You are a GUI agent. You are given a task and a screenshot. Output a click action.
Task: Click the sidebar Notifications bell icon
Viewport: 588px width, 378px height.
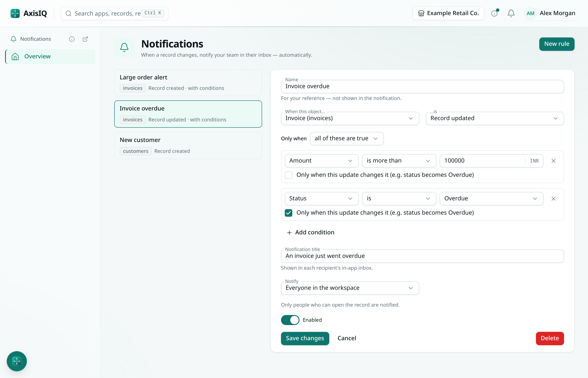point(13,39)
